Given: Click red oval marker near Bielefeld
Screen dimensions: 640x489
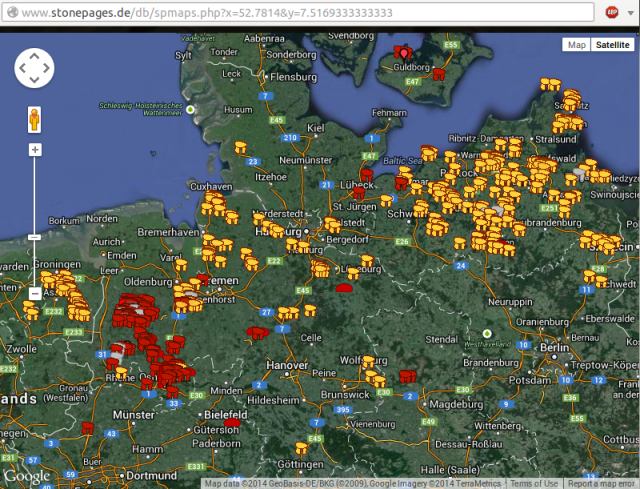Looking at the screenshot, I should tap(232, 422).
